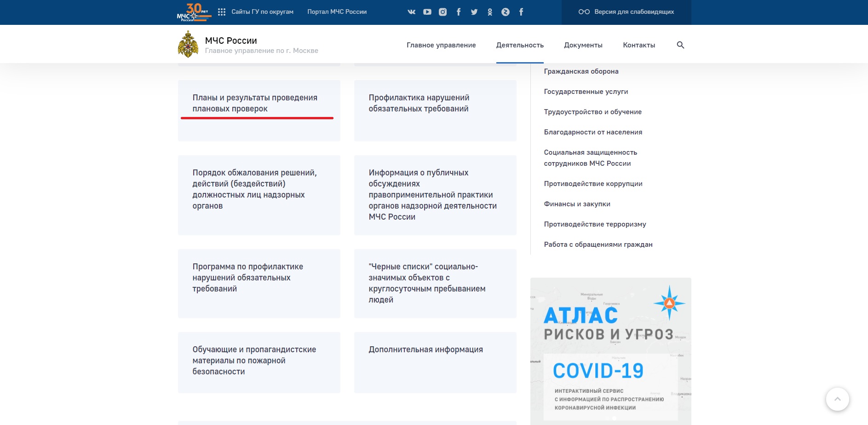Open Сайты ГУ по округам menu
Screen dimensions: 868x425
tap(262, 12)
